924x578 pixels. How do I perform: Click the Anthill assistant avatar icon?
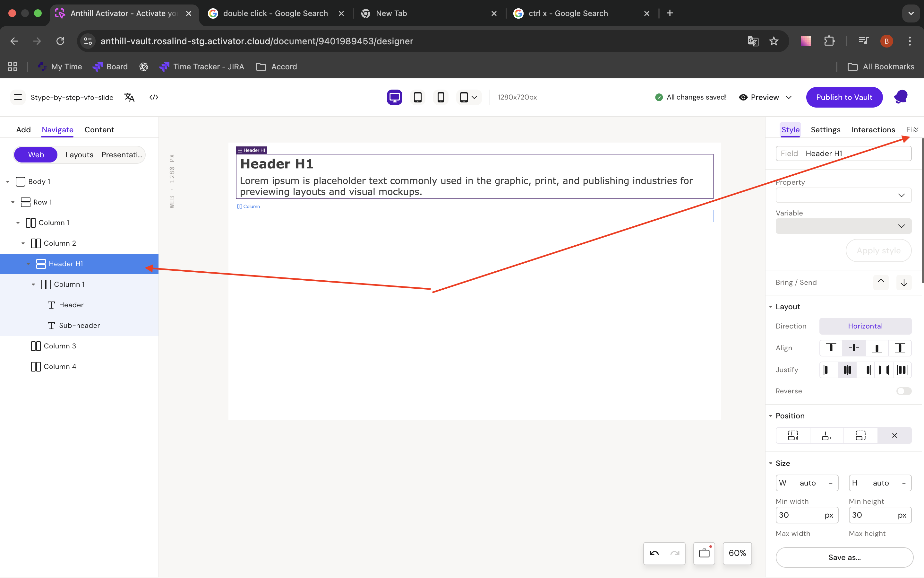[901, 97]
